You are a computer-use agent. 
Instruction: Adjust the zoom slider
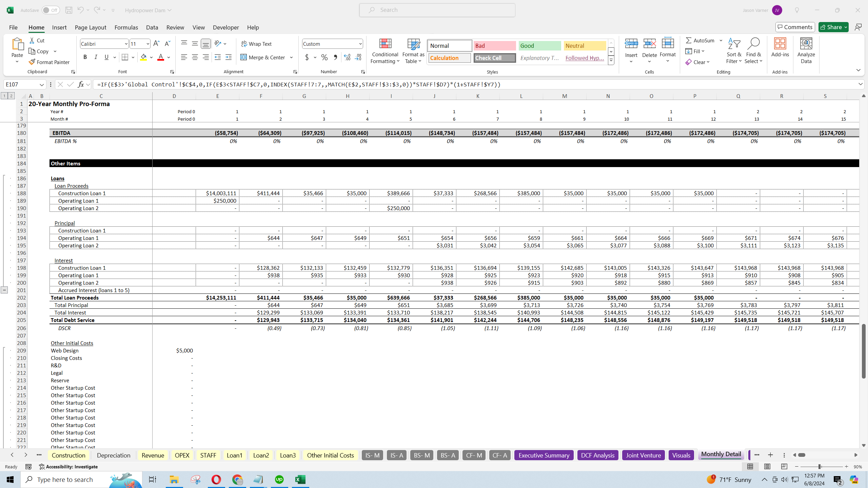click(x=819, y=467)
